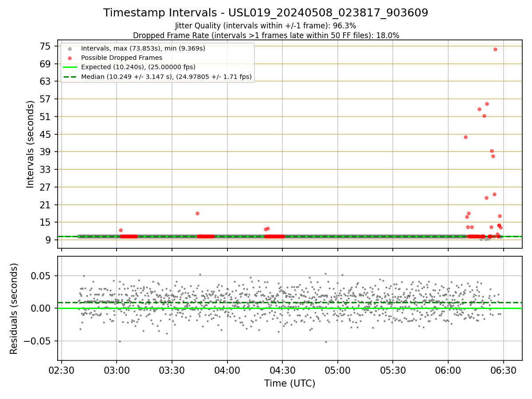Click y-axis tick label "15"
532x399 pixels.
(x=46, y=223)
